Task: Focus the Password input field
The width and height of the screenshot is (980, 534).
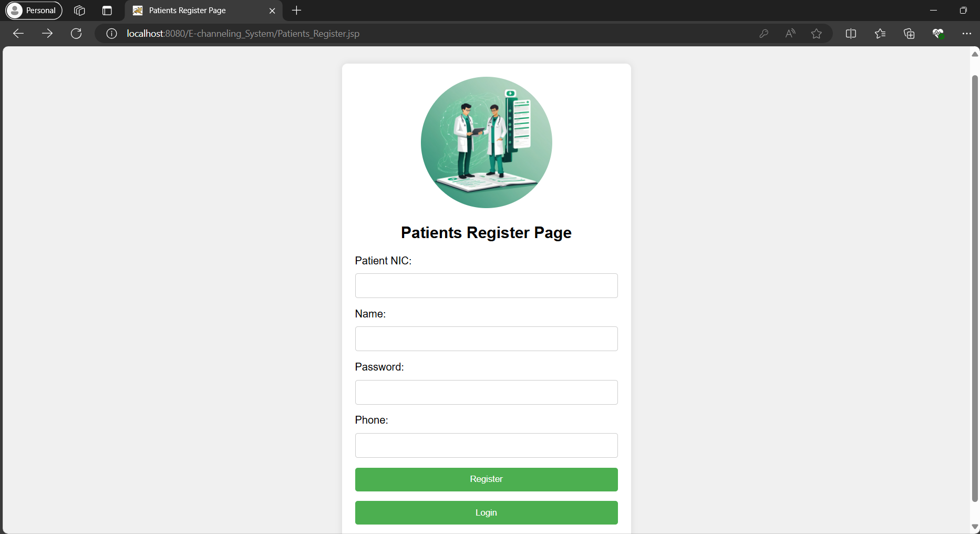Action: click(x=487, y=393)
